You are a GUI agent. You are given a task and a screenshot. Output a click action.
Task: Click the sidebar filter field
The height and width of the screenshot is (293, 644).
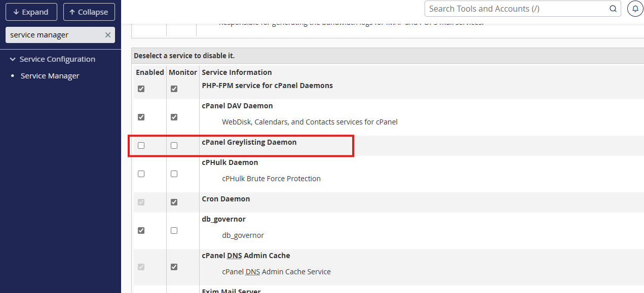(55, 35)
